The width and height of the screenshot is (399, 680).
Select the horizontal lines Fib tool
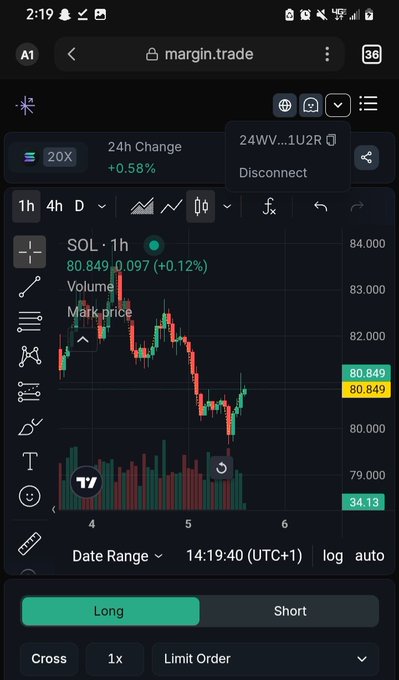click(x=30, y=321)
